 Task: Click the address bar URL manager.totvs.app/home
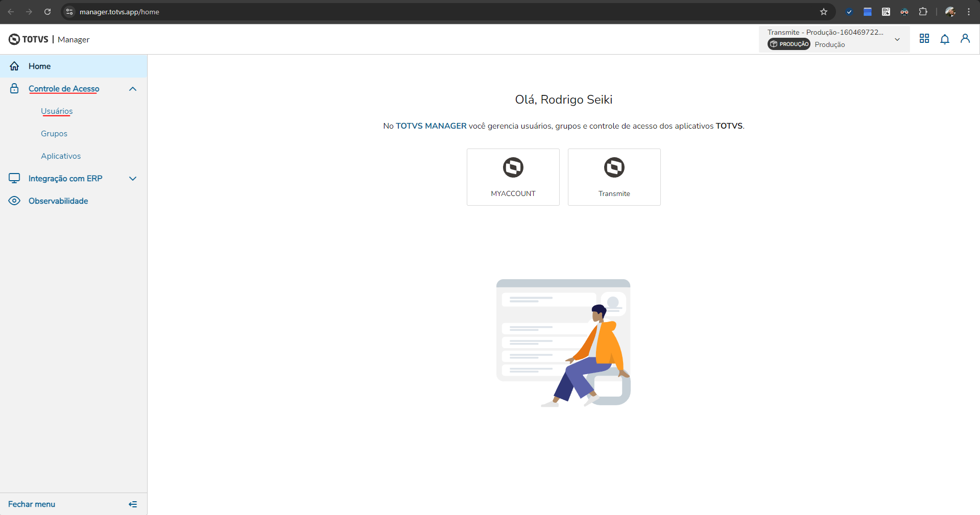click(119, 12)
